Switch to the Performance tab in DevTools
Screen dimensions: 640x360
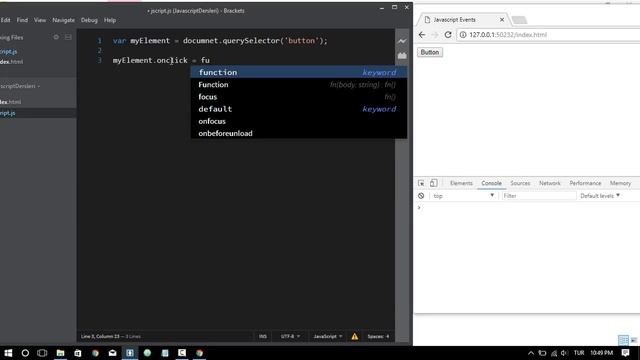[585, 183]
